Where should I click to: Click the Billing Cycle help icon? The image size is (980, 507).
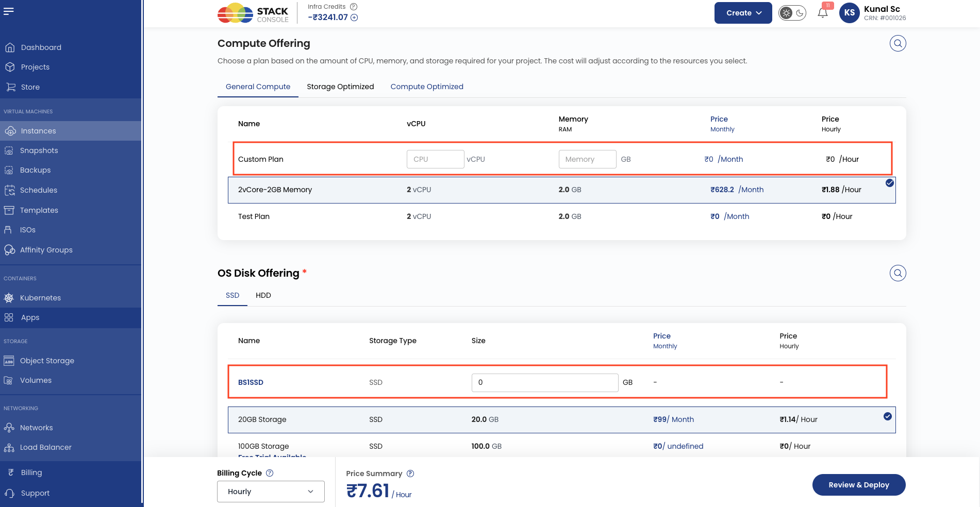click(270, 473)
